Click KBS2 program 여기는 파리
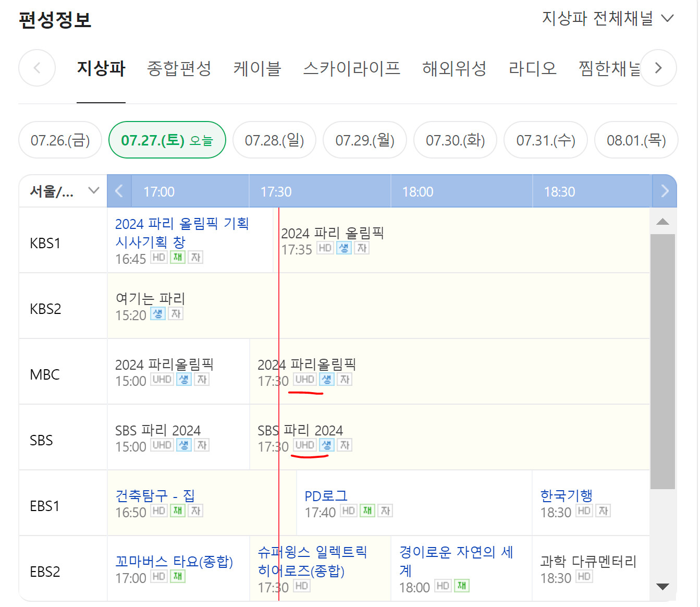Viewport: 700px width, 607px height. (150, 298)
